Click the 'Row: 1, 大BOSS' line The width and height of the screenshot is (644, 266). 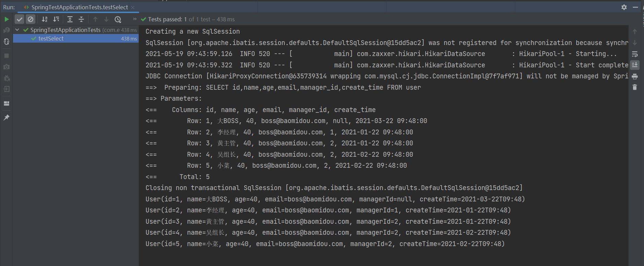click(x=286, y=121)
